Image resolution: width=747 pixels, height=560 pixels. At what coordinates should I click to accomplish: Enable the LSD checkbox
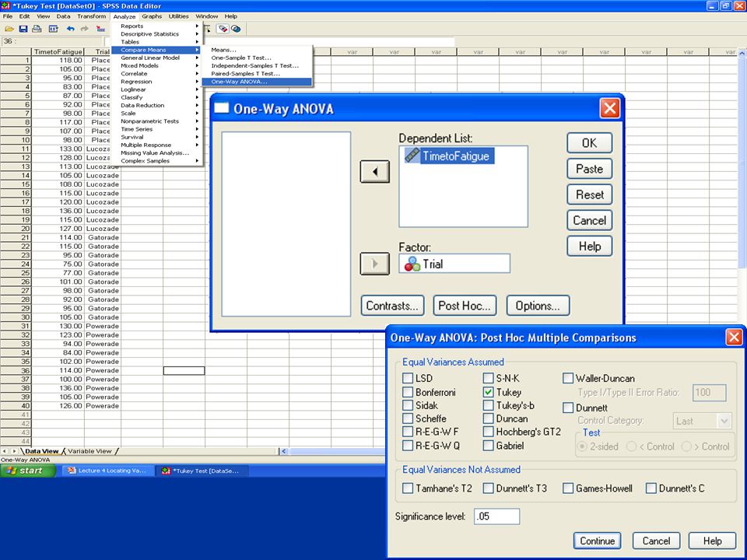pyautogui.click(x=407, y=378)
